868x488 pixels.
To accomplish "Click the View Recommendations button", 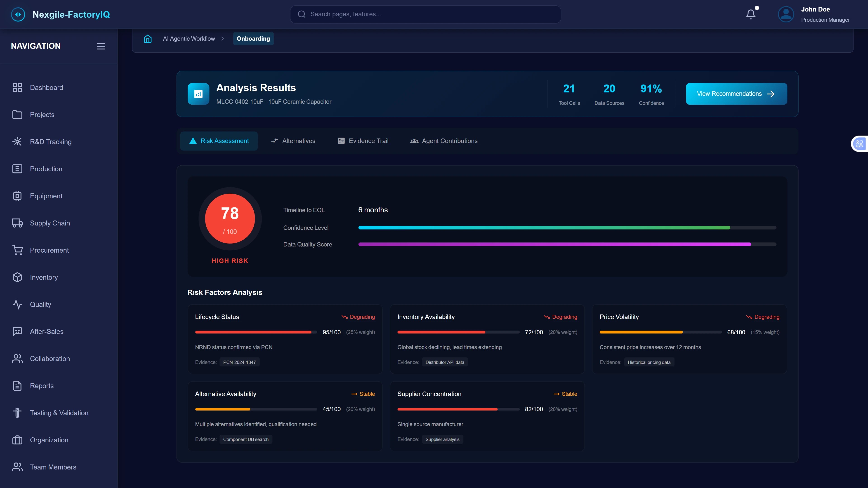I will click(736, 94).
